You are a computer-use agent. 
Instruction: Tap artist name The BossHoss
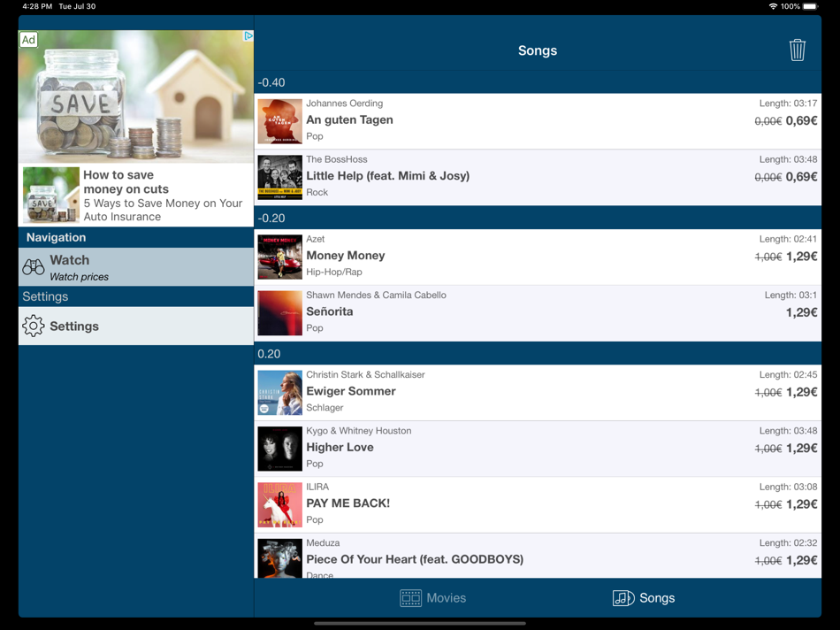(336, 159)
